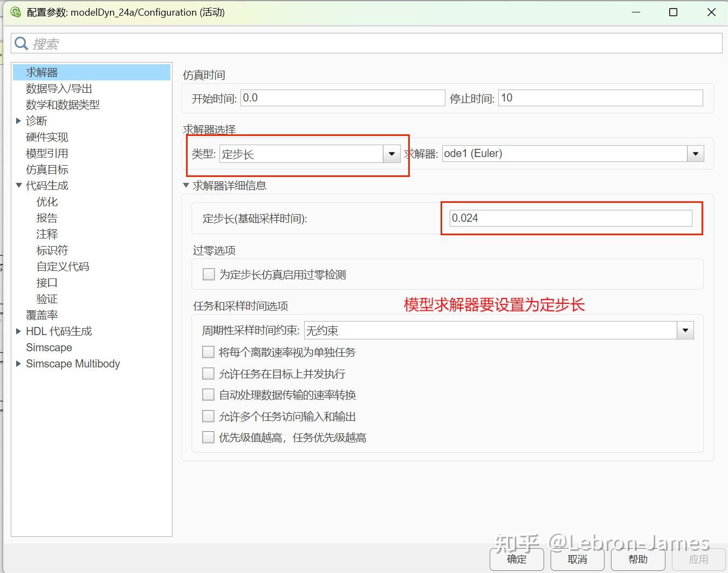Open the 求解器 ode1 (Euler) dropdown
Image resolution: width=728 pixels, height=573 pixels.
[695, 153]
